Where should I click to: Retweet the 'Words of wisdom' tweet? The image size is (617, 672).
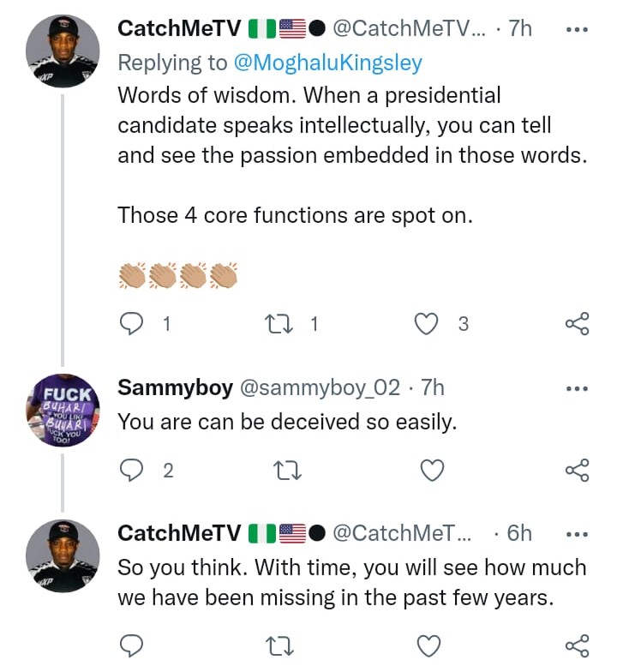(x=280, y=324)
